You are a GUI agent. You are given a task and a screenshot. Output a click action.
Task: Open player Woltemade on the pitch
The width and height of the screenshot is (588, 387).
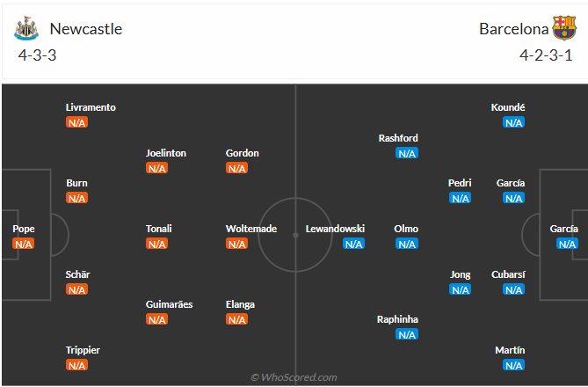[x=251, y=229]
